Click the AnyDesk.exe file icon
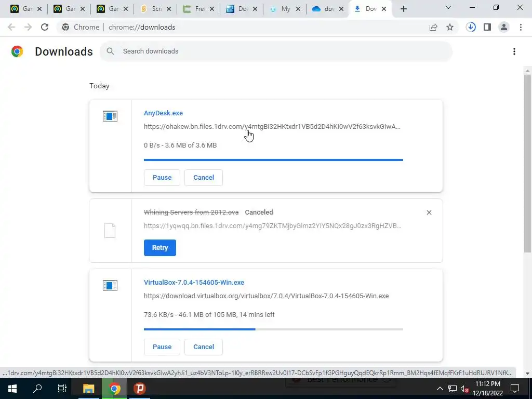Image resolution: width=532 pixels, height=399 pixels. 110,116
